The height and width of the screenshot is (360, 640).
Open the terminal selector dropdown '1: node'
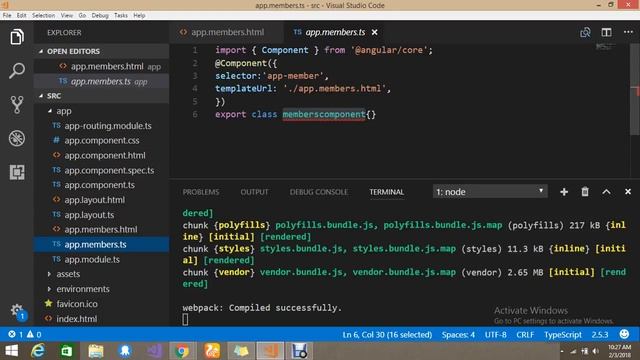point(490,191)
